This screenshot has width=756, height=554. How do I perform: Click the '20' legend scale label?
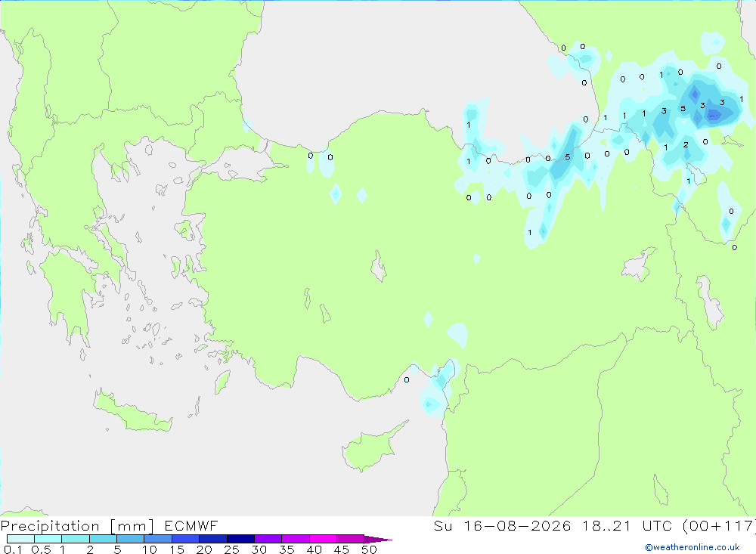pos(204,549)
